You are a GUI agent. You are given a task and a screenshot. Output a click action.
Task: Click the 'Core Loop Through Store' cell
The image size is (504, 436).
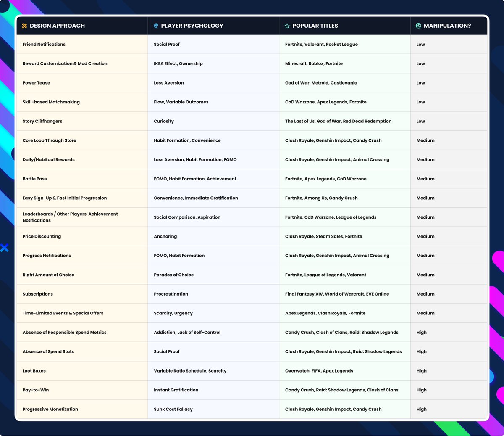point(82,140)
